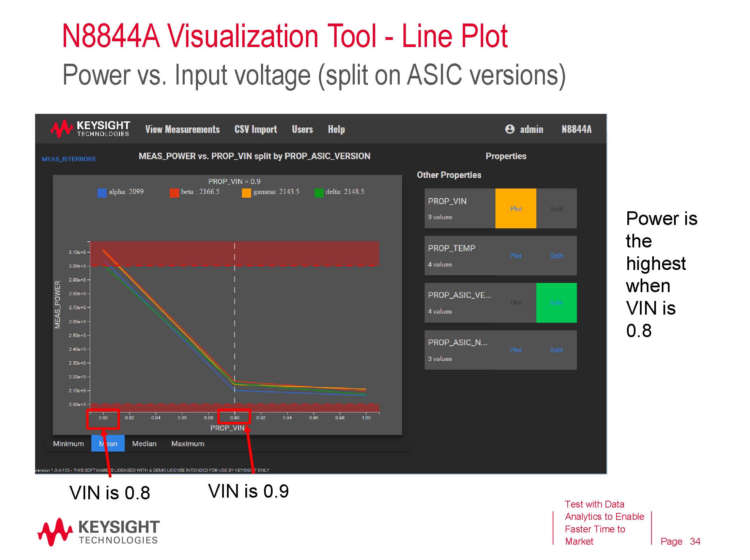
Task: Open the MEAS_BITERRORS link
Action: (x=68, y=159)
